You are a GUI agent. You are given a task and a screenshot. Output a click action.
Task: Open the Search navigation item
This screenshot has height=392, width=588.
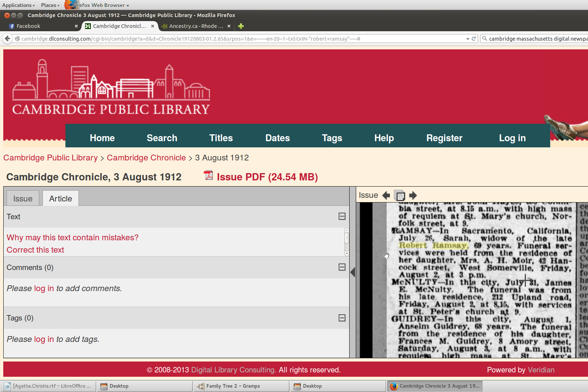click(162, 138)
